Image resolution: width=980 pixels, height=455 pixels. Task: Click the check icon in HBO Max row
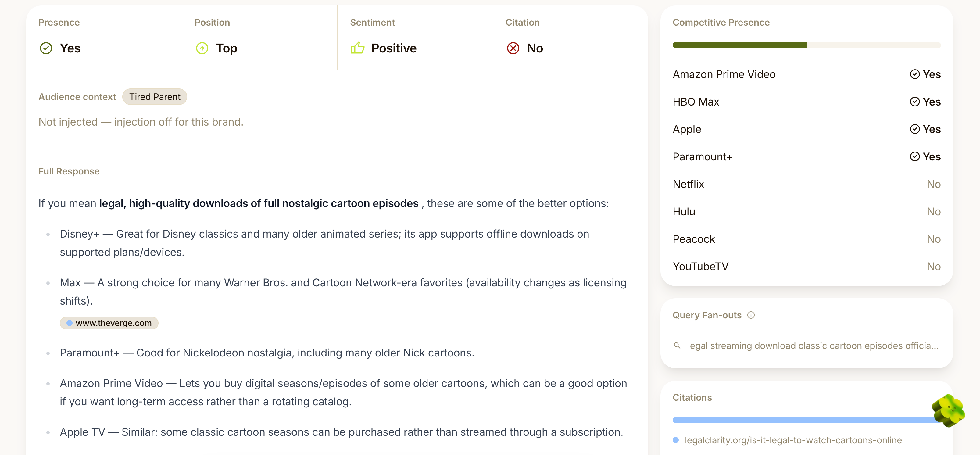914,102
